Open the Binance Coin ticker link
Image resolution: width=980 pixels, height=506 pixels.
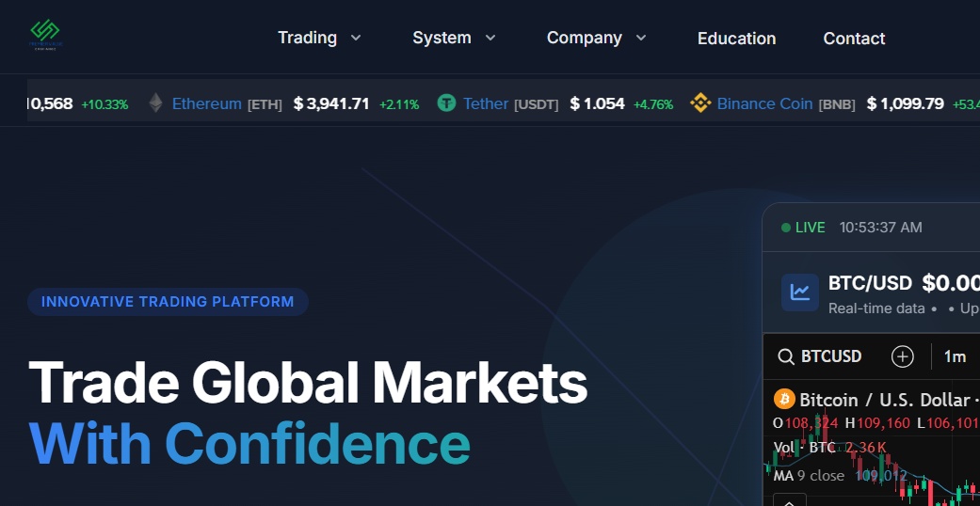coord(764,103)
